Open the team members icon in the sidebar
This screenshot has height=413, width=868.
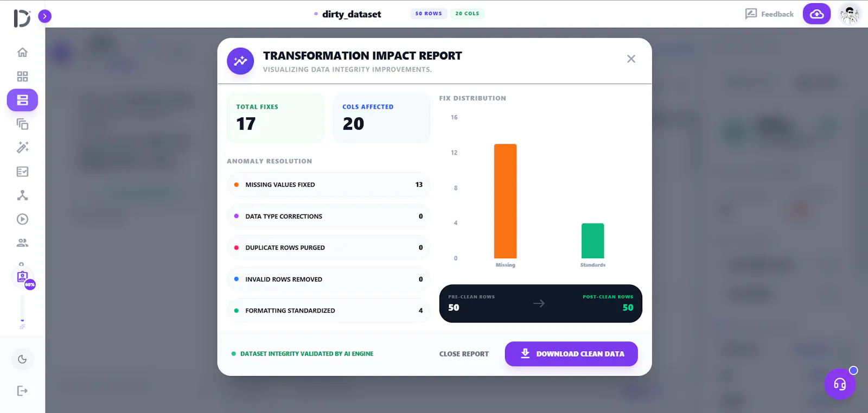pyautogui.click(x=22, y=243)
